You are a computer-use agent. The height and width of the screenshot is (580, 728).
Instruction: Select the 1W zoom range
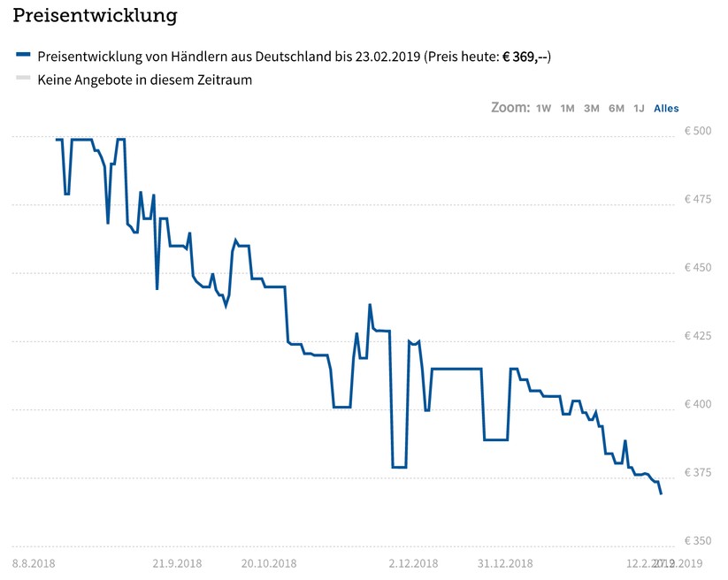point(543,108)
